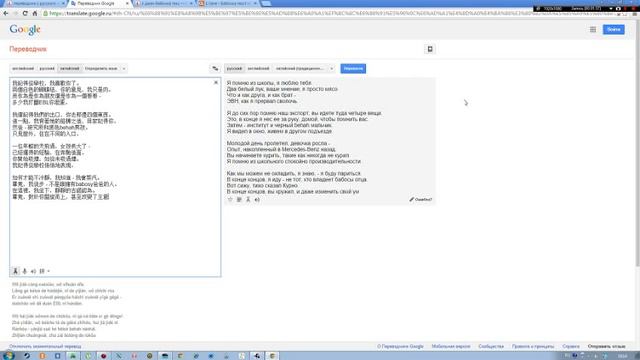Click the pinyin line 'Rànhòu - yánjiū suǒ hé hēisè behah nánhái'
The width and height of the screenshot is (640, 360).
click(x=54, y=329)
